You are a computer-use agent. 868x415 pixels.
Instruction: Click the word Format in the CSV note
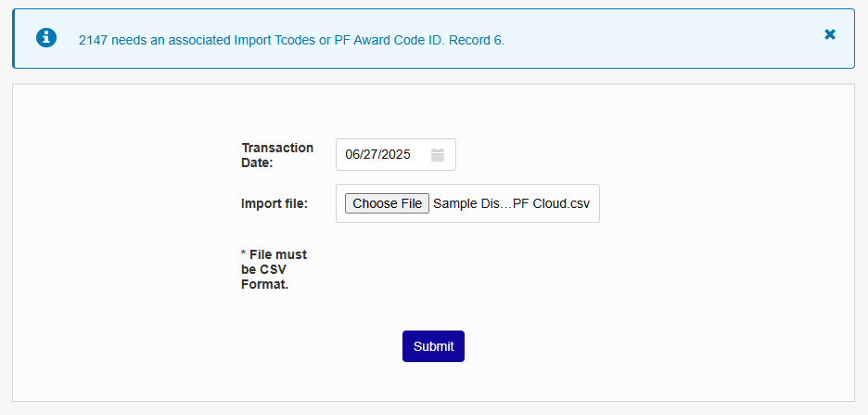[263, 285]
